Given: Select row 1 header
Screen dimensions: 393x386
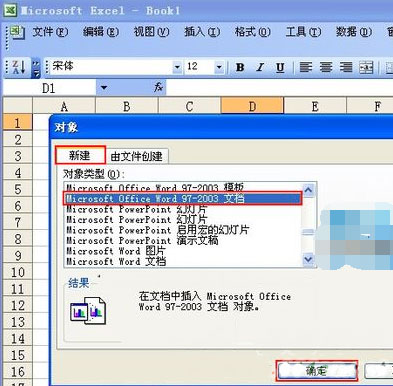Looking at the screenshot, I should coord(18,122).
